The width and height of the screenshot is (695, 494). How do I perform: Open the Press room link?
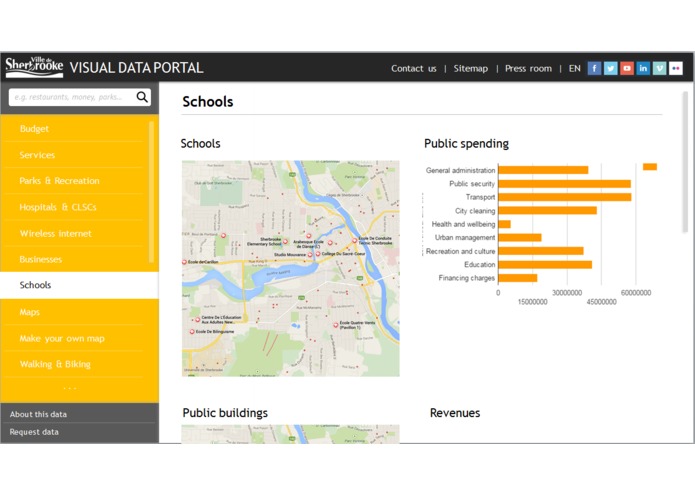(x=528, y=68)
